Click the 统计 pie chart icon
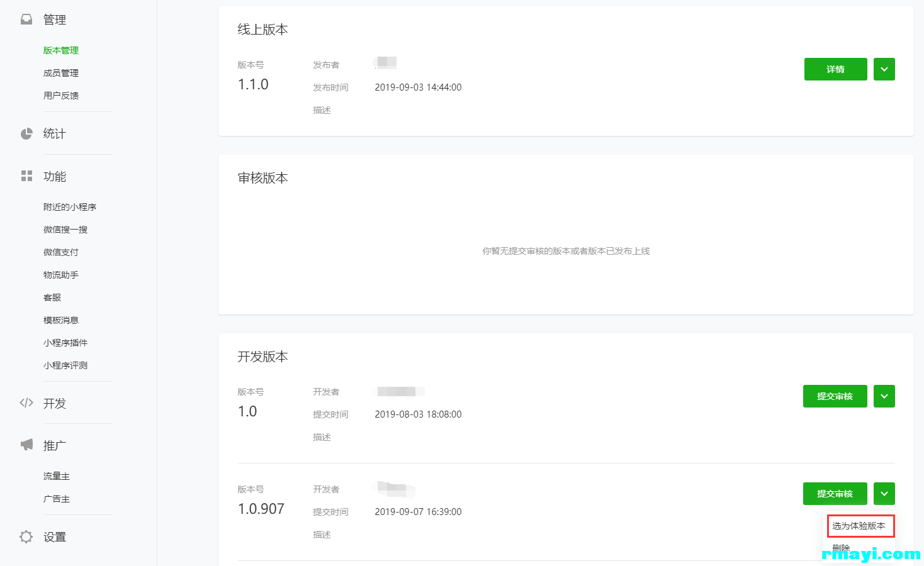Image resolution: width=924 pixels, height=566 pixels. tap(26, 133)
